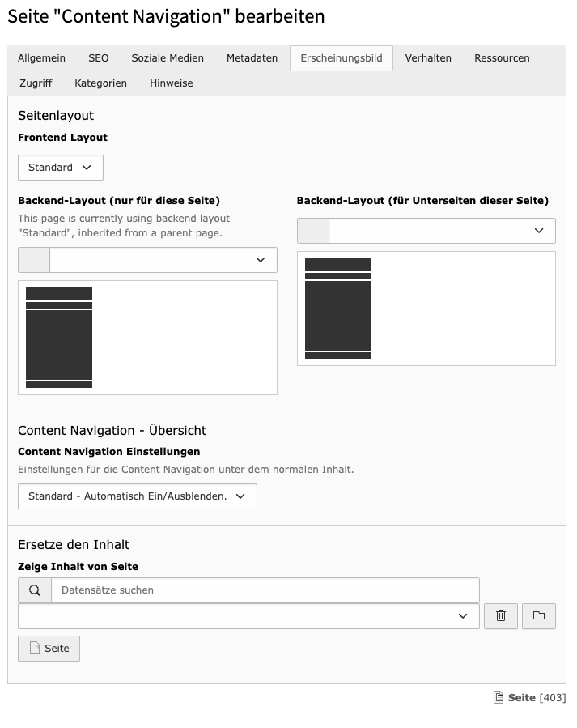Switch to the Allgemein tab
The width and height of the screenshot is (577, 728).
click(x=41, y=58)
